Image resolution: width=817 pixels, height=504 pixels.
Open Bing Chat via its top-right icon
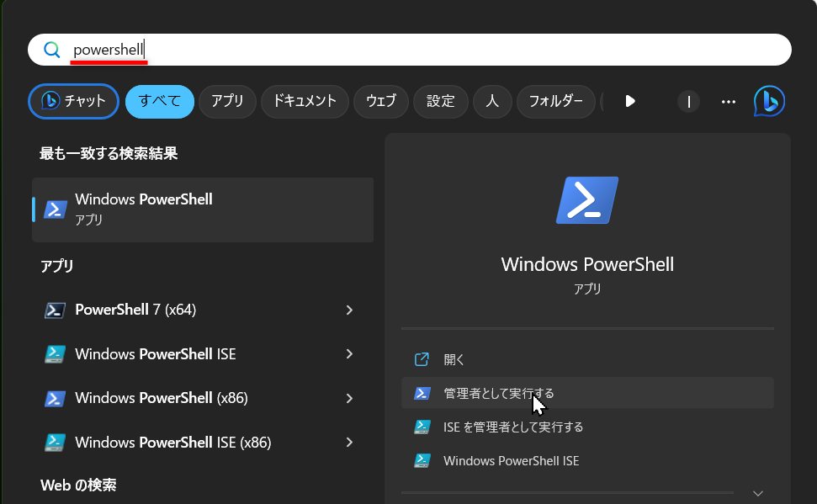pyautogui.click(x=768, y=101)
